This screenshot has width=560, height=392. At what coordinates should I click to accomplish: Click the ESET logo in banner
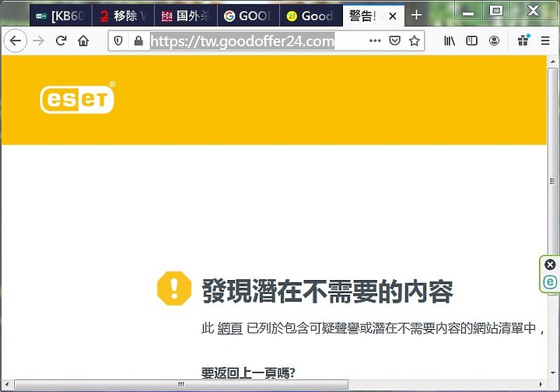click(77, 98)
